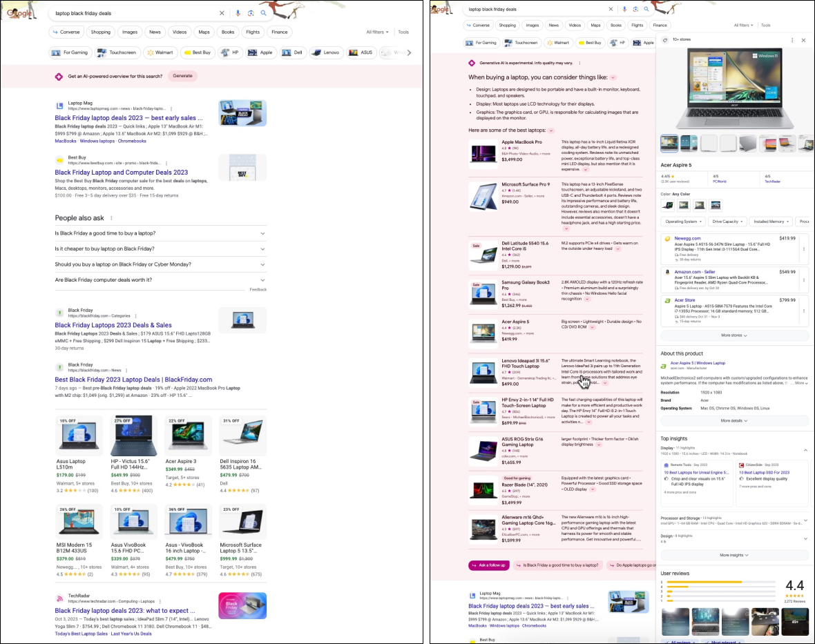Viewport: 815px width, 644px height.
Task: Open the three-dot menu beside People also ask
Action: (x=111, y=218)
